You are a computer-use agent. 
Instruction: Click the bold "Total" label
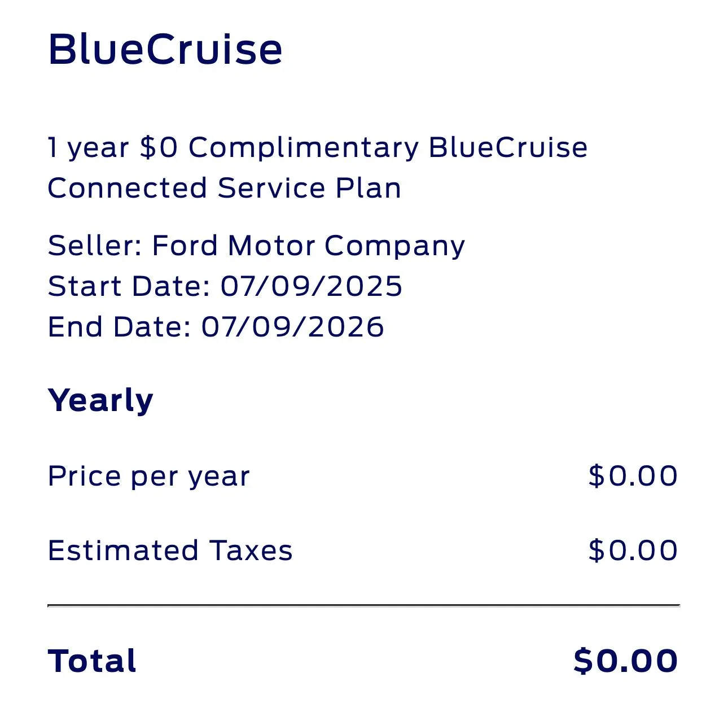[92, 661]
